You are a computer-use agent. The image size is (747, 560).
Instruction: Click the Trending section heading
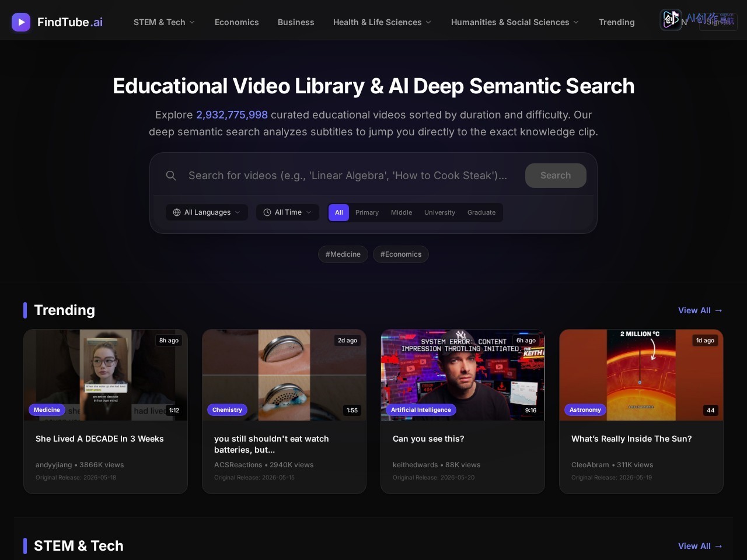tap(64, 310)
